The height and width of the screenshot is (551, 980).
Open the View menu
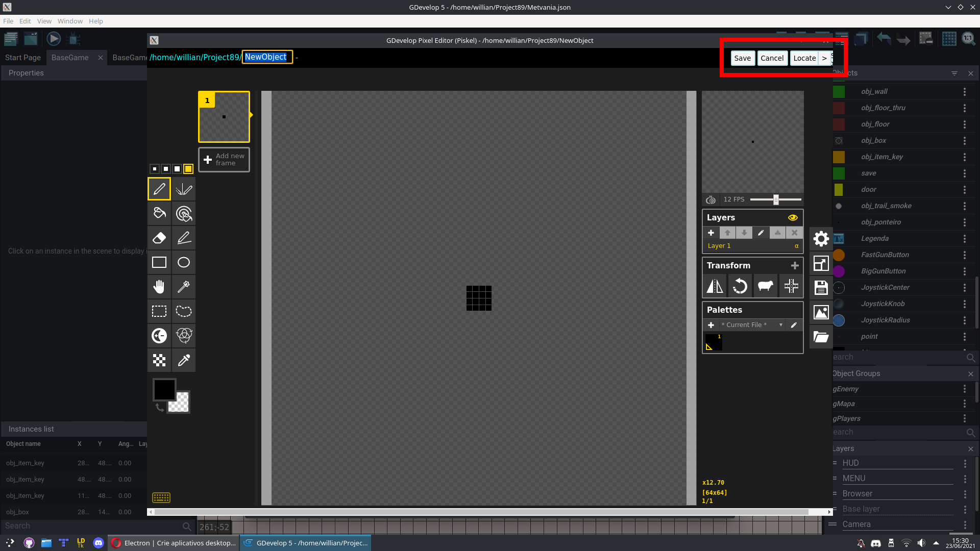[44, 21]
